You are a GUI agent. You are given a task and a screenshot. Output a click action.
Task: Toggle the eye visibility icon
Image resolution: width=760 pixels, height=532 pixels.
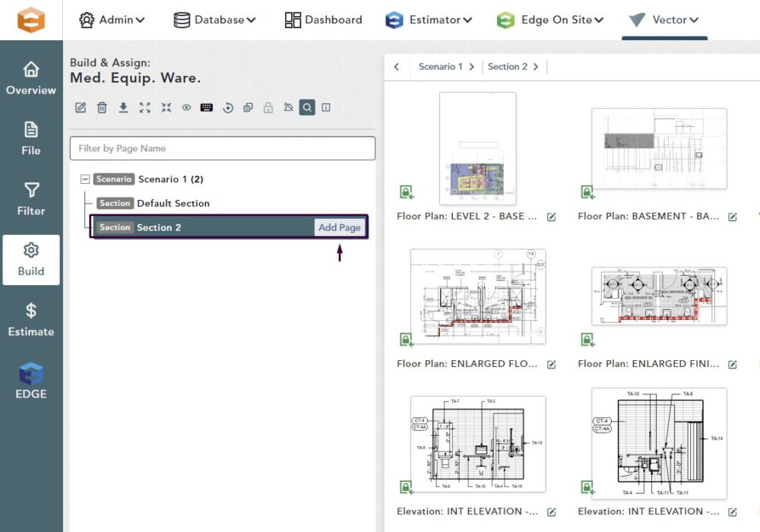pyautogui.click(x=186, y=108)
